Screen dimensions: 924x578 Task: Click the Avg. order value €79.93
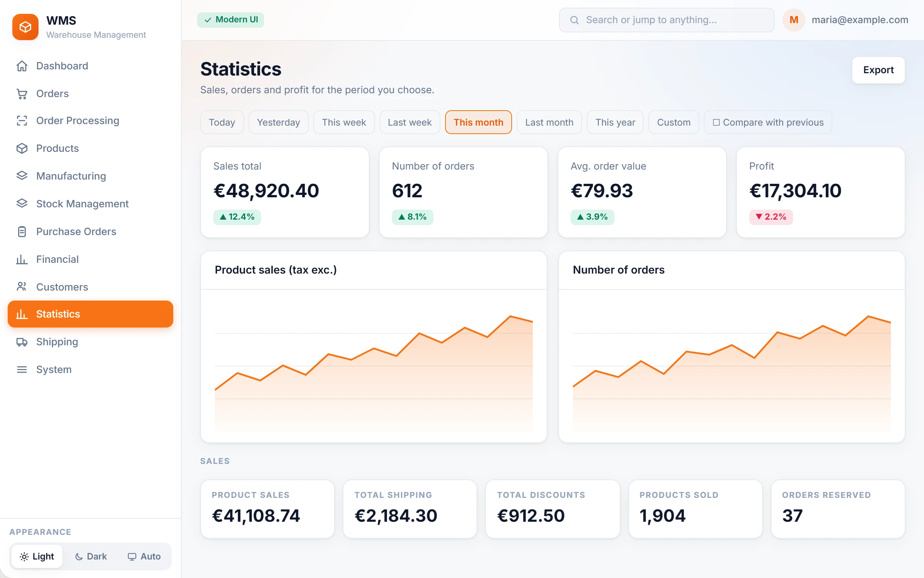point(602,191)
